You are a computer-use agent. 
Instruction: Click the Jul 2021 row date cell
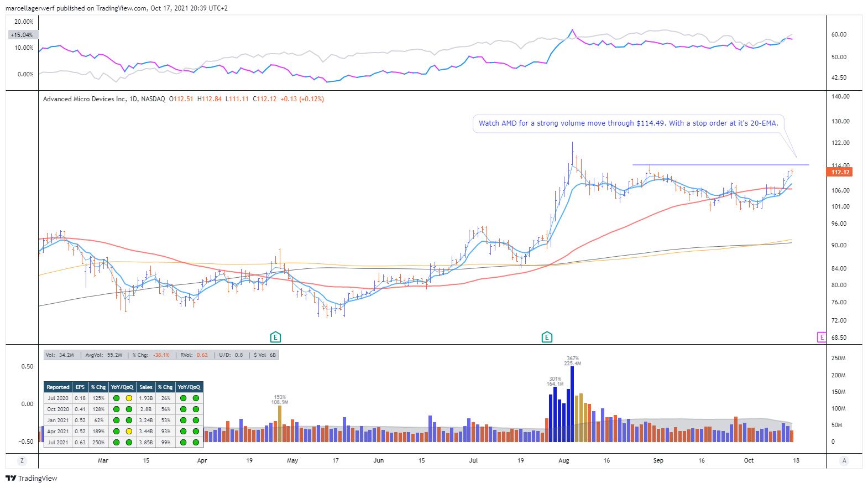click(58, 442)
